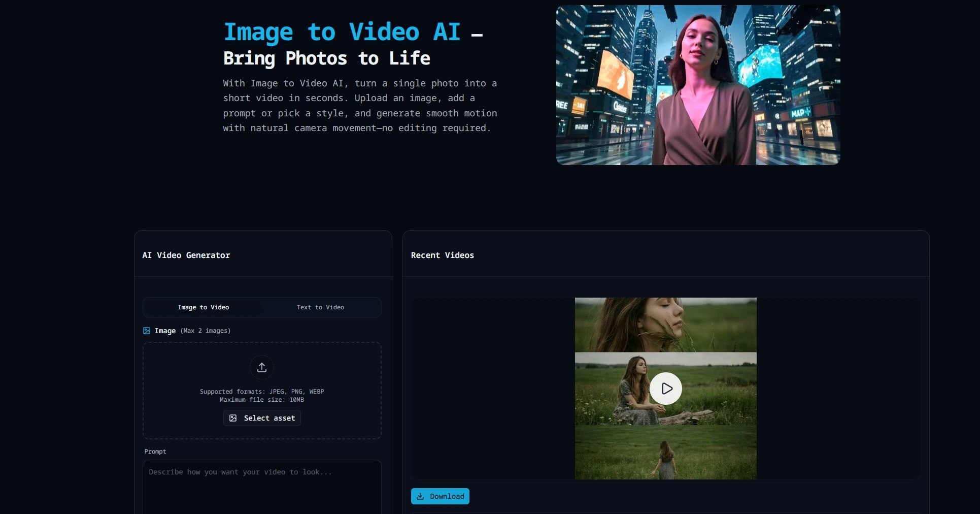980x514 pixels.
Task: Select the Image to Video tab
Action: pos(203,307)
